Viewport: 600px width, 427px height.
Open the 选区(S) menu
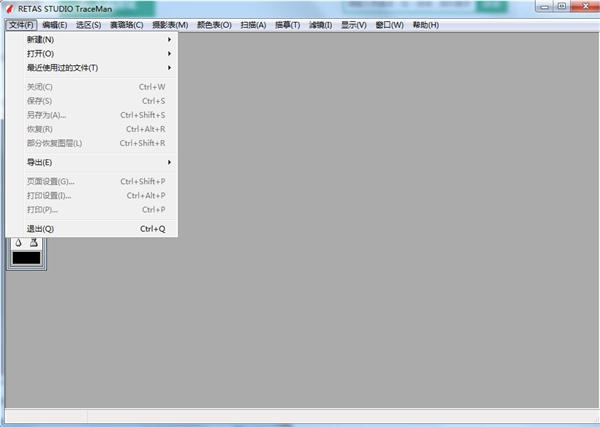[x=88, y=24]
